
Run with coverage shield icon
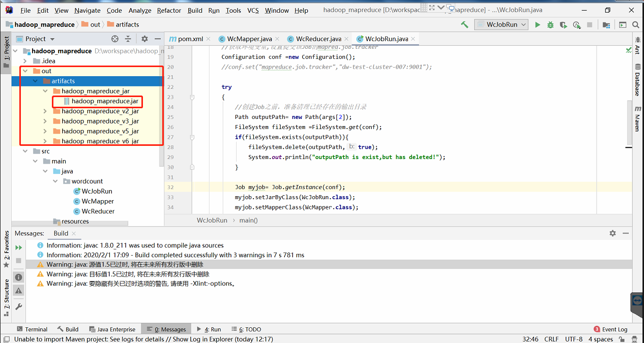coord(563,24)
